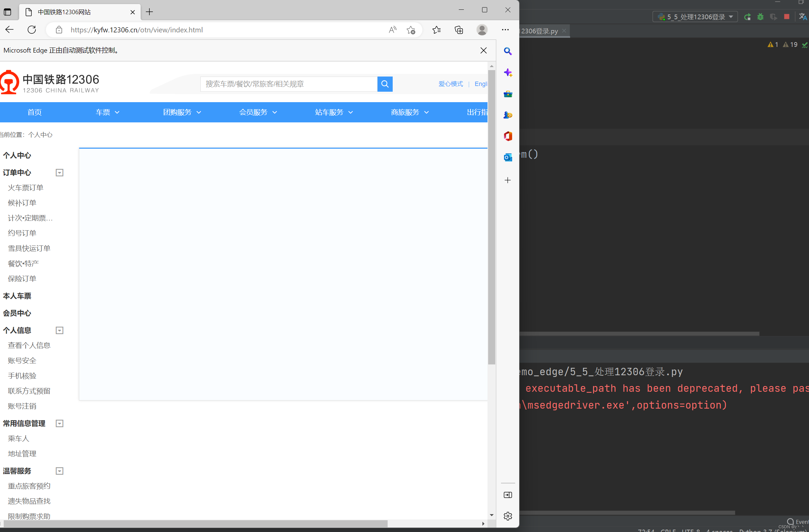Close the 中国铁路12306网站 tab
Image resolution: width=809 pixels, height=532 pixels.
133,12
